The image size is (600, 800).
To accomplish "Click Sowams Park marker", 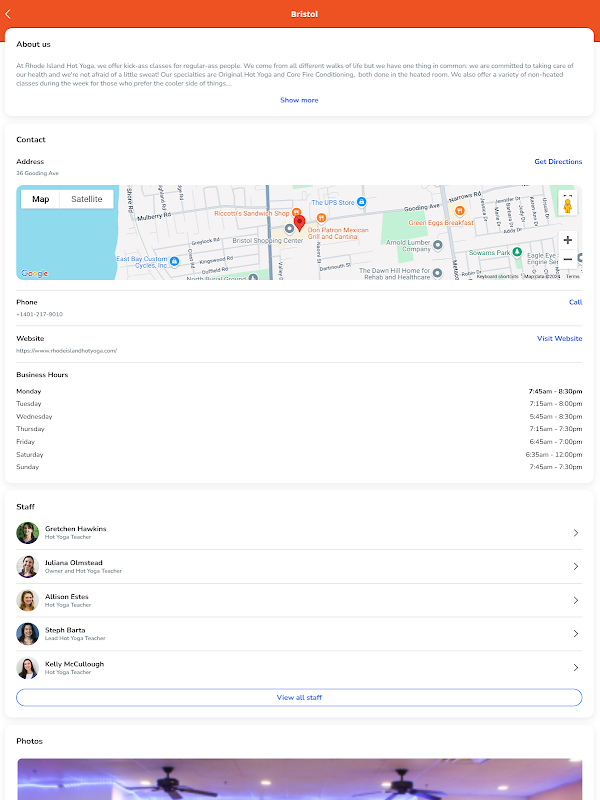I will tap(517, 252).
